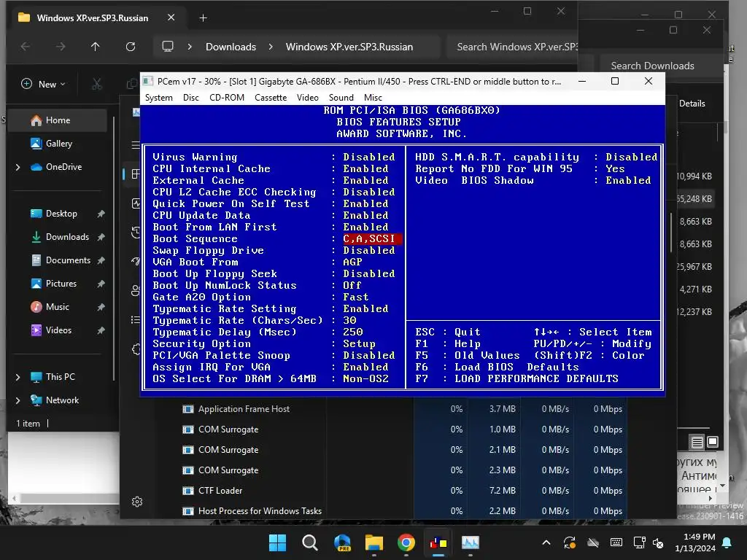Open PCem from the taskbar
This screenshot has width=747, height=560.
tap(438, 542)
